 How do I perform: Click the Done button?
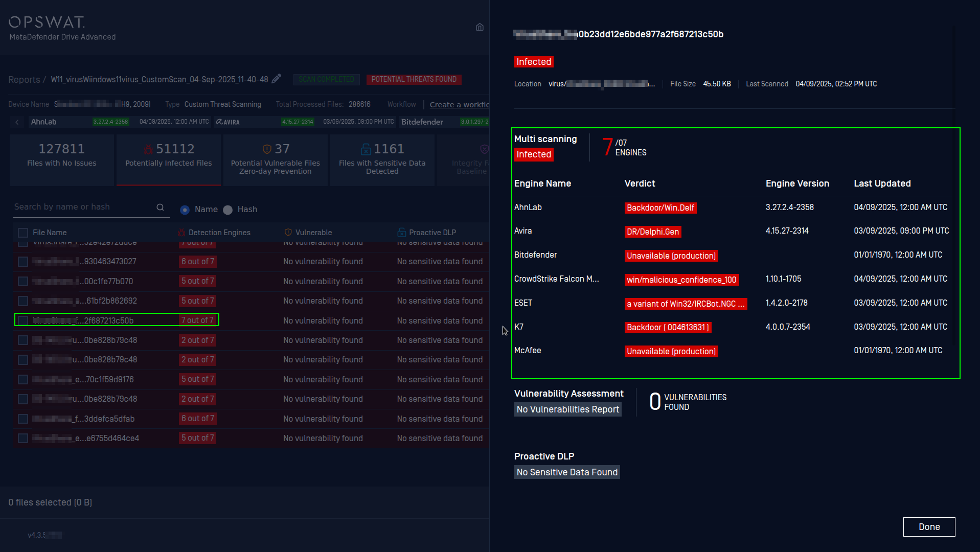[929, 527]
